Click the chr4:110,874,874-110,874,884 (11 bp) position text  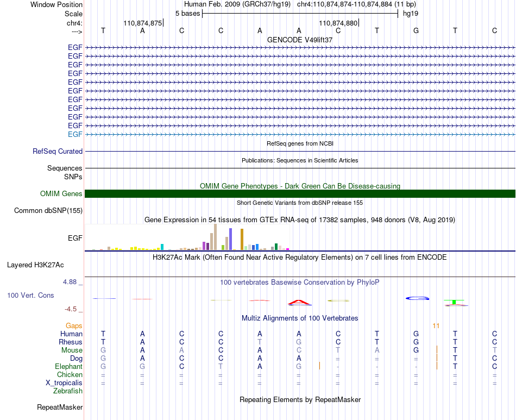pos(356,4)
